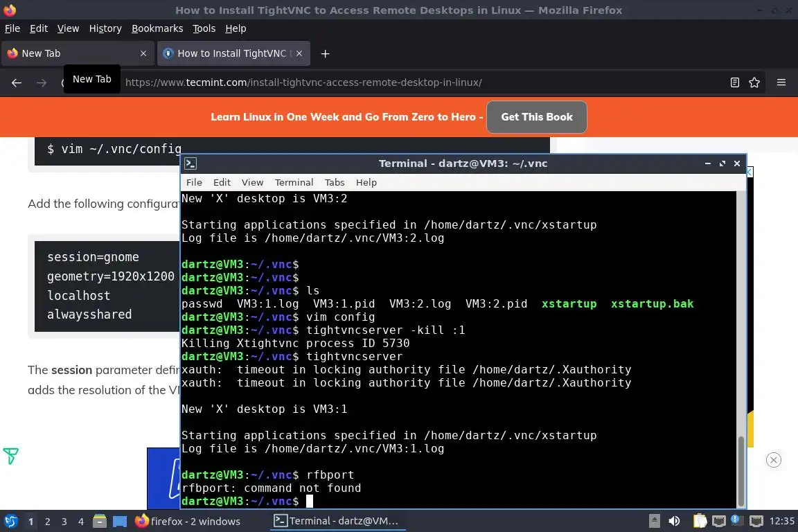Open the Firefox History menu
The image size is (798, 532).
(x=105, y=28)
